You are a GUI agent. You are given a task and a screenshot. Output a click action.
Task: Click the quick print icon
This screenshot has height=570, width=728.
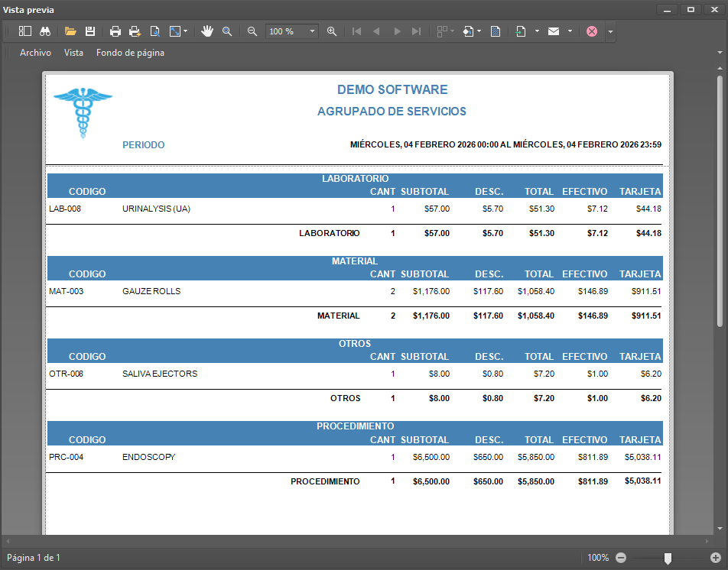[x=135, y=31]
